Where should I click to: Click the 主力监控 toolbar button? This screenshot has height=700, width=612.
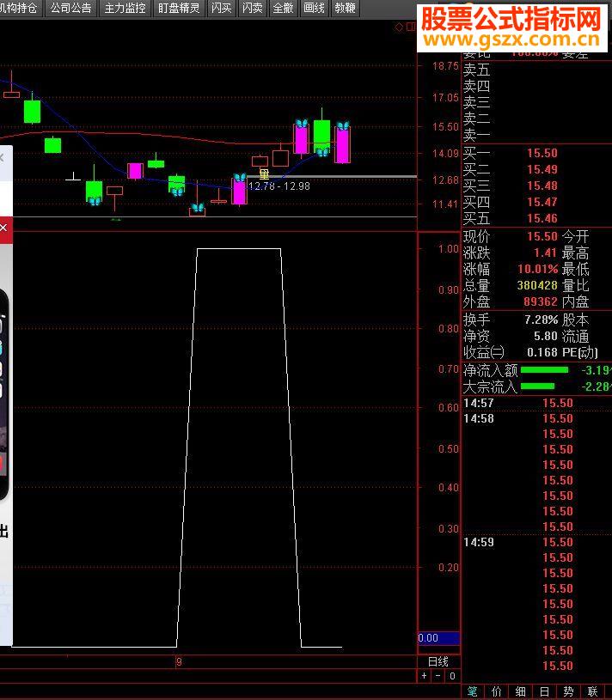(x=125, y=8)
